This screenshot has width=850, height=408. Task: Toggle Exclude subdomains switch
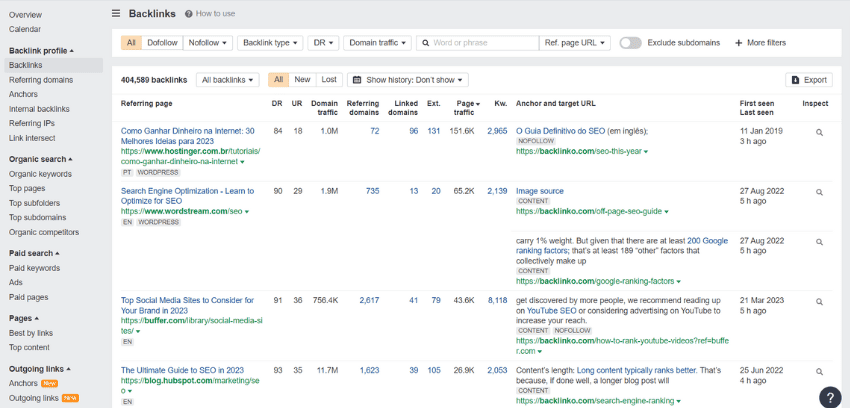[630, 43]
